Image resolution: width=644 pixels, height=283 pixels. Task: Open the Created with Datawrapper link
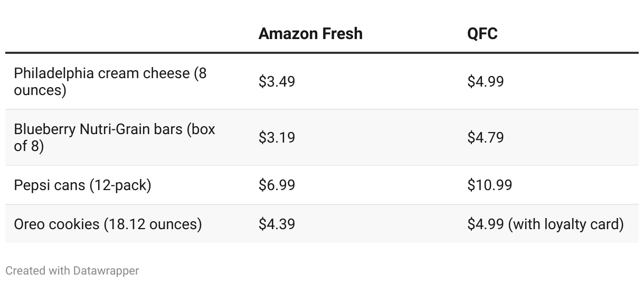tap(72, 271)
